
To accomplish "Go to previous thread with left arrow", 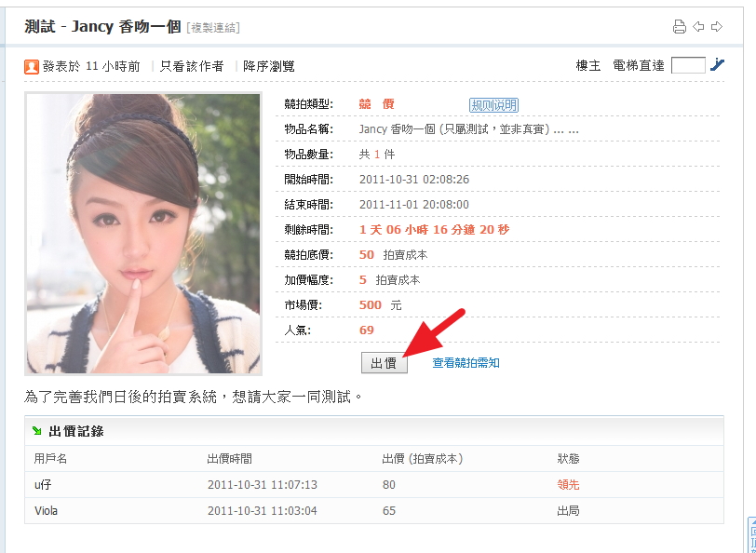I will (698, 27).
